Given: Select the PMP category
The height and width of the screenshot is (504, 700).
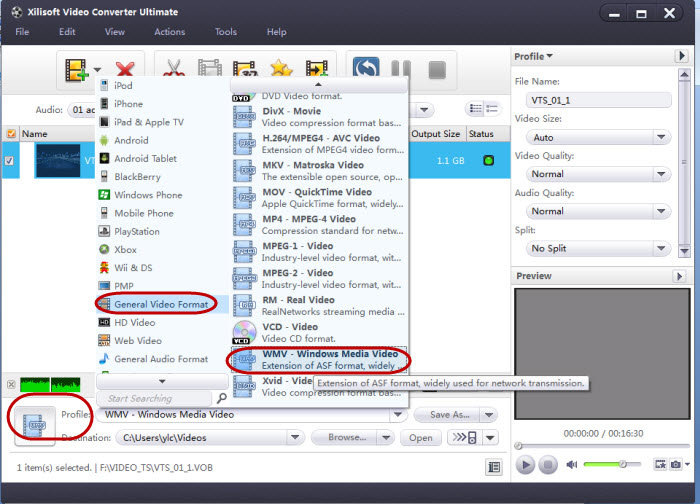Looking at the screenshot, I should tap(162, 286).
